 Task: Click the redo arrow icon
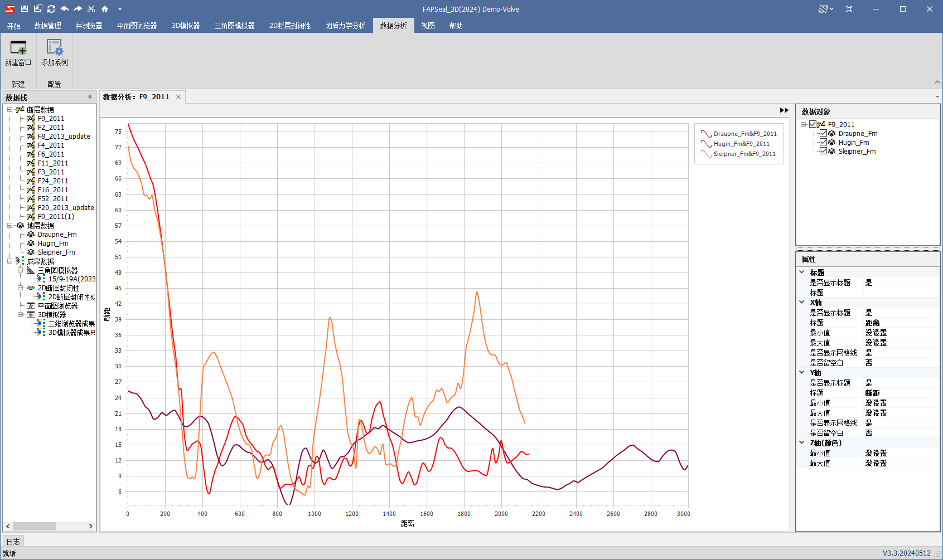pos(78,9)
